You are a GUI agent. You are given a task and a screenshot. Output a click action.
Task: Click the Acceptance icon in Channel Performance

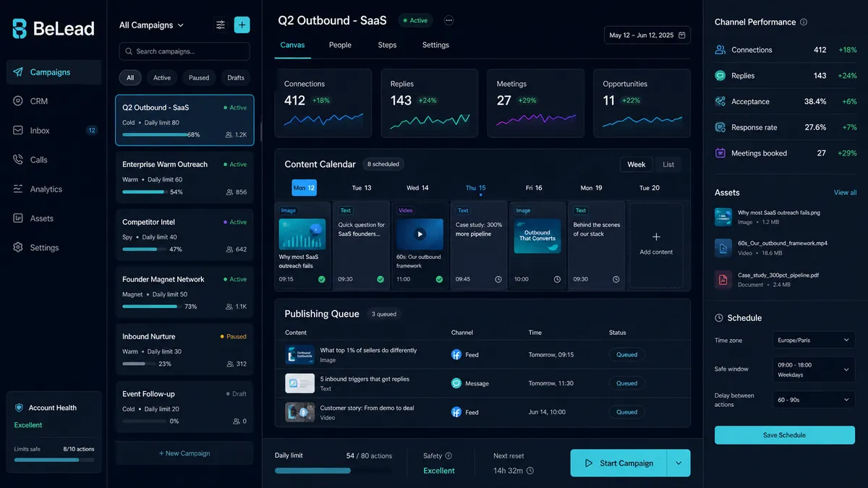pos(720,102)
